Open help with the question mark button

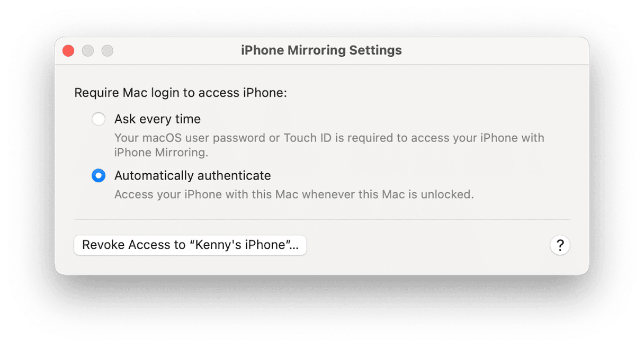(x=560, y=245)
